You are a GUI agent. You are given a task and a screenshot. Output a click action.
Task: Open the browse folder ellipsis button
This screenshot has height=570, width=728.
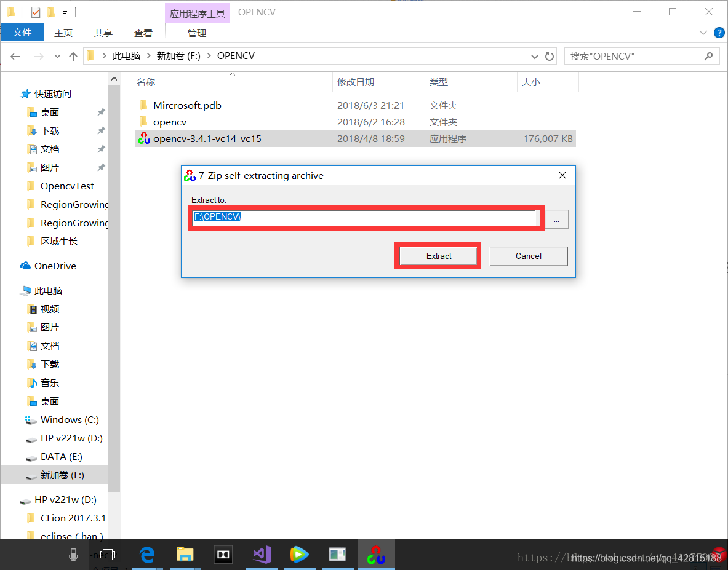tap(556, 220)
